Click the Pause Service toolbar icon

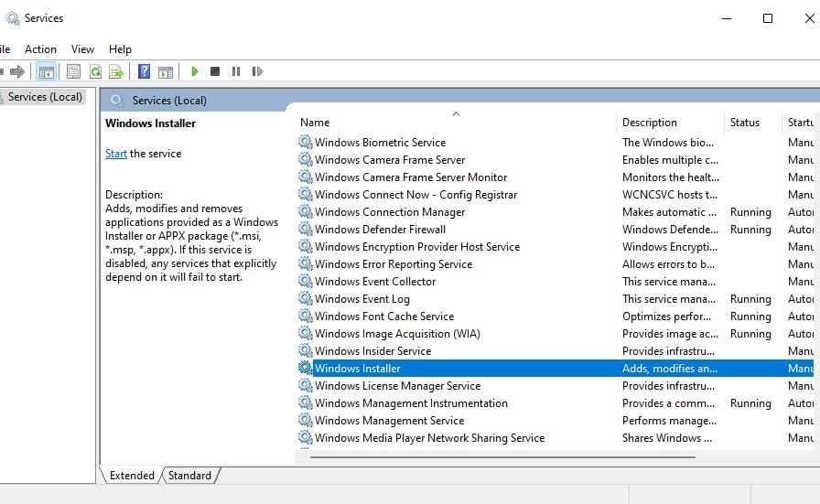pyautogui.click(x=236, y=71)
